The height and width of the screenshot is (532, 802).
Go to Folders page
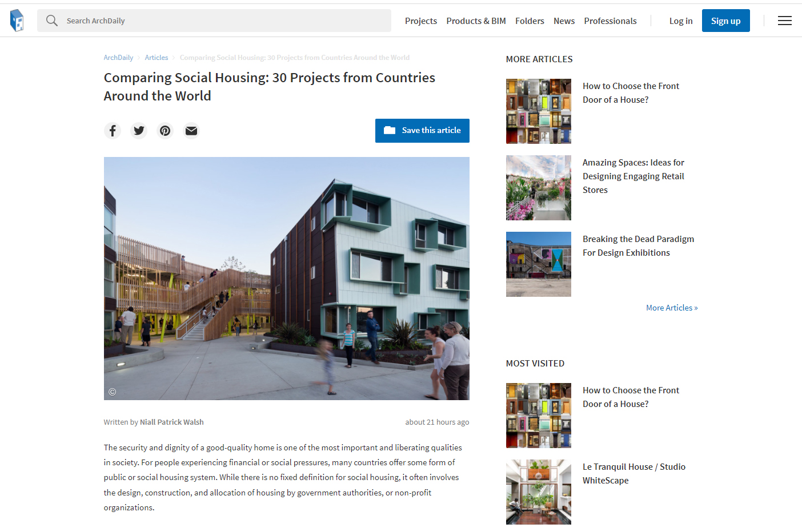(530, 21)
